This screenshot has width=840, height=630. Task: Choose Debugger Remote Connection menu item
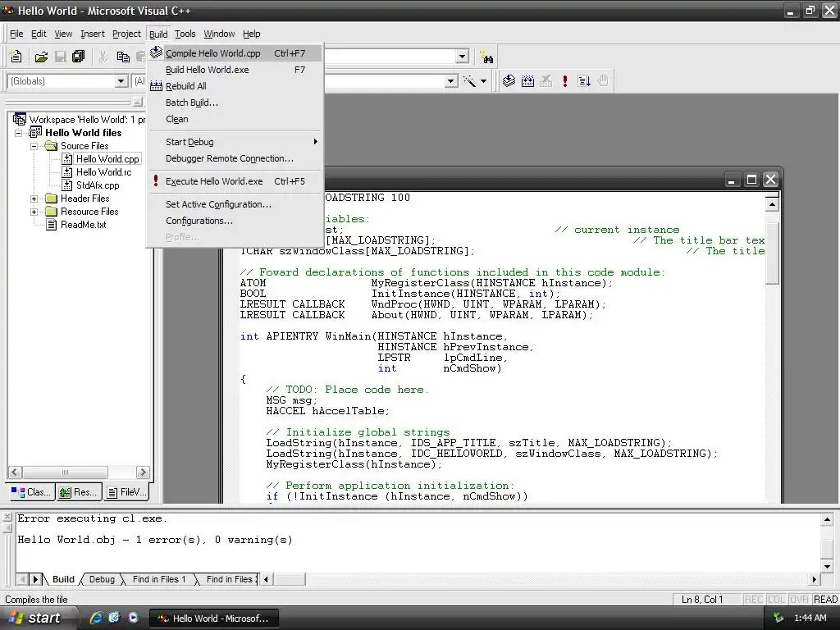tap(235, 158)
